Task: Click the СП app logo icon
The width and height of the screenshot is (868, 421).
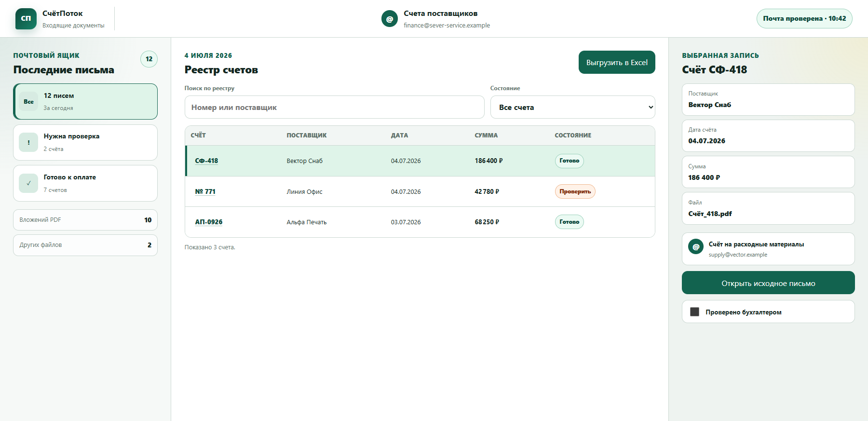Action: (x=26, y=19)
